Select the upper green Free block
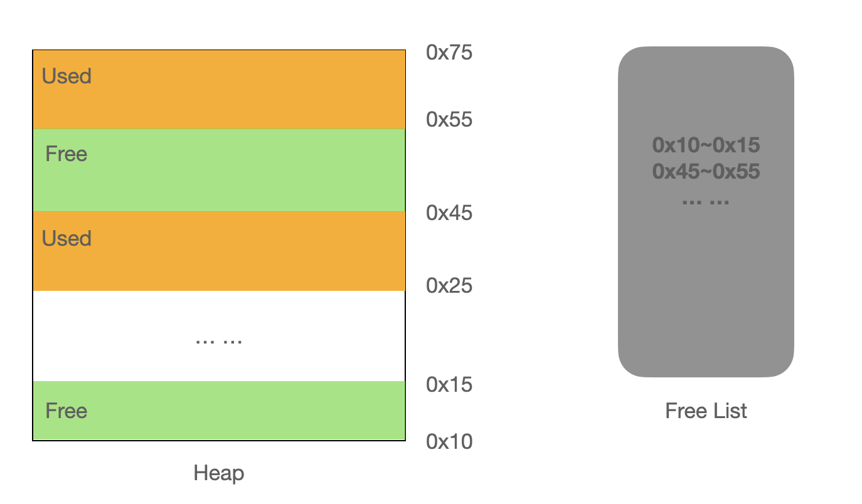 [x=219, y=170]
